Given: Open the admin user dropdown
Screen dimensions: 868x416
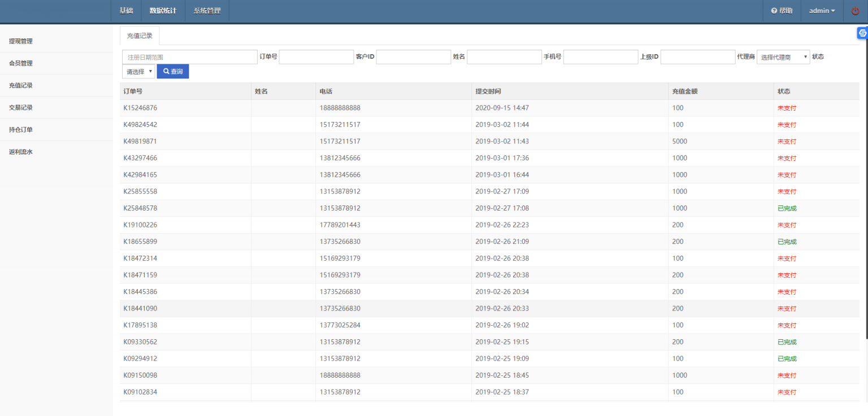Looking at the screenshot, I should click(x=822, y=11).
